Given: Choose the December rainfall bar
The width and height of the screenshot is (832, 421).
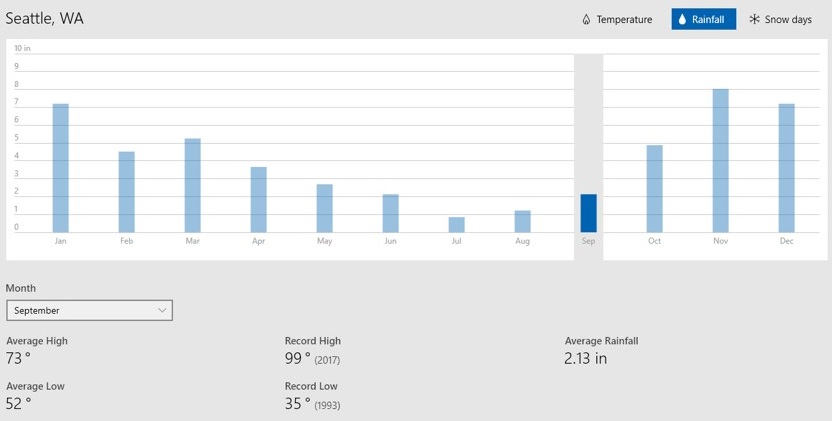Looking at the screenshot, I should 787,168.
